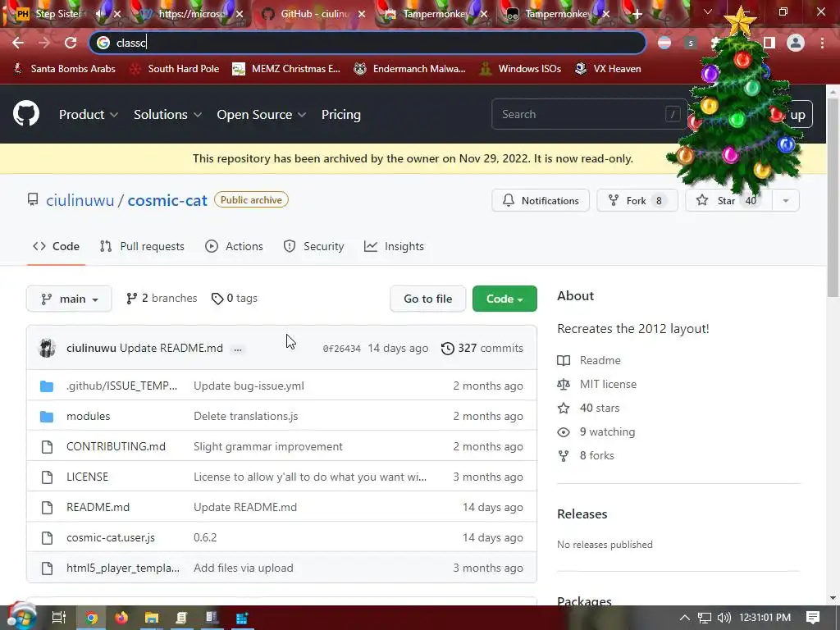Open Firefox from the taskbar
This screenshot has width=840, height=630.
coord(121,618)
